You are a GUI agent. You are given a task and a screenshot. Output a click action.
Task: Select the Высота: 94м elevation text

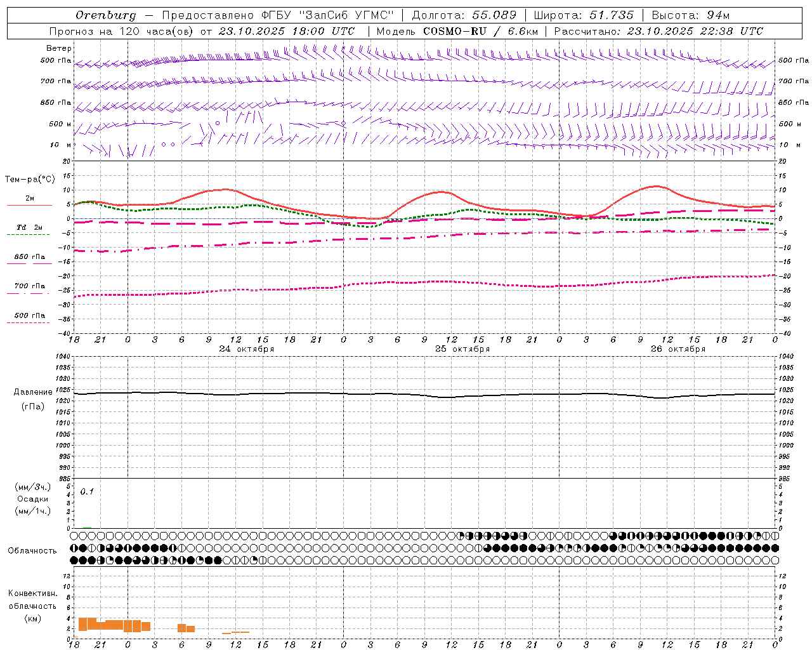pos(691,15)
